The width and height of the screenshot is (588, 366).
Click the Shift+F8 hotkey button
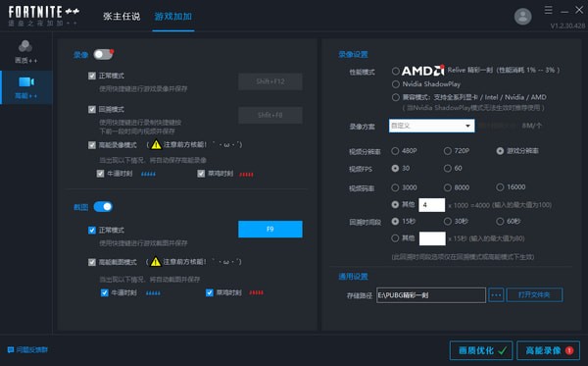pos(270,115)
